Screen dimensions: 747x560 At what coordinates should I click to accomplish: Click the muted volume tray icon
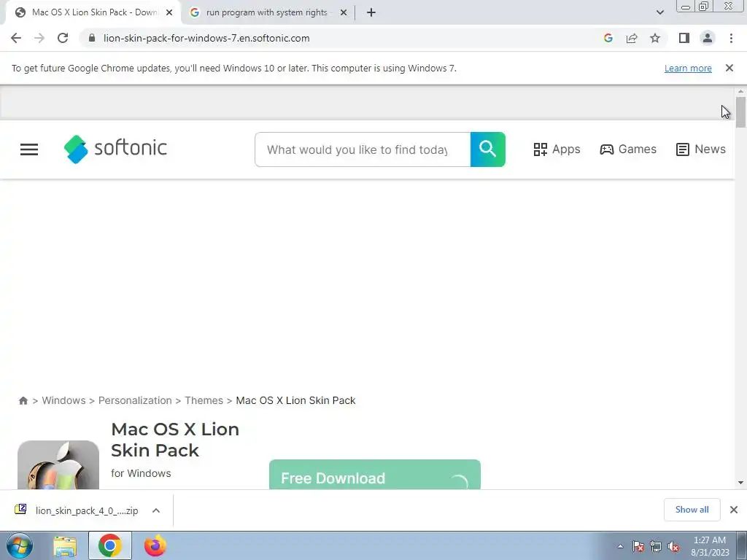[673, 547]
